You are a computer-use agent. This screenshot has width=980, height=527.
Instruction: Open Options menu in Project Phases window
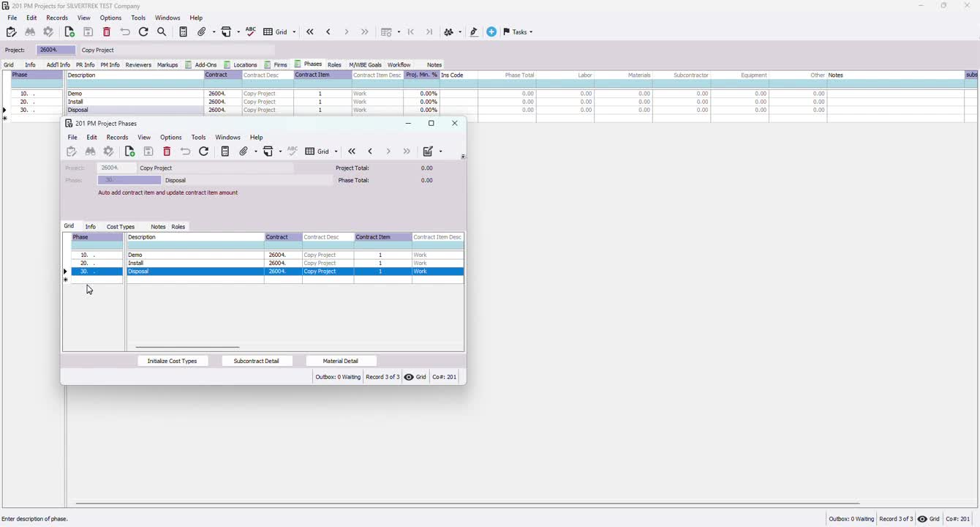pyautogui.click(x=171, y=138)
